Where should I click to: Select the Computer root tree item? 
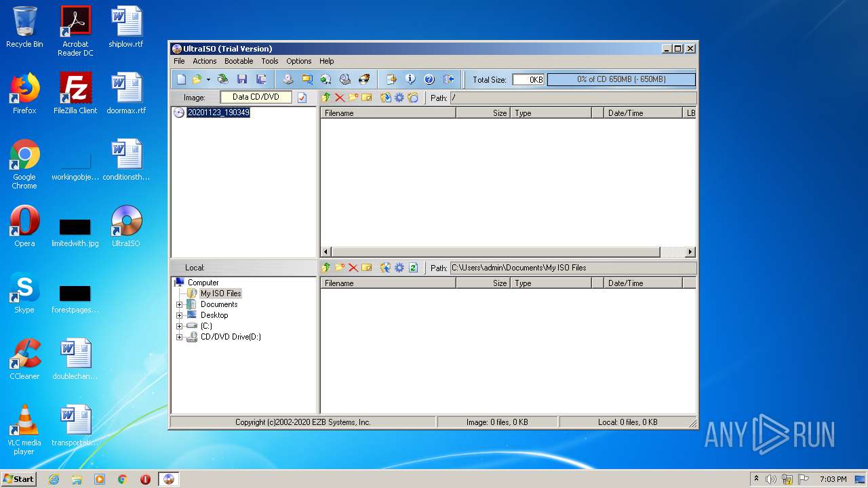pyautogui.click(x=203, y=283)
